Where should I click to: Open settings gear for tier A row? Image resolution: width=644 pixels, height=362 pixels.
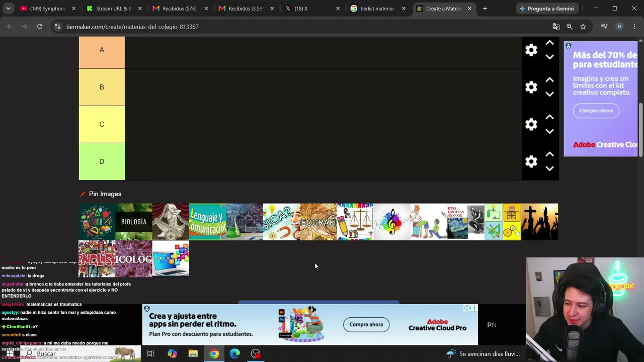531,50
